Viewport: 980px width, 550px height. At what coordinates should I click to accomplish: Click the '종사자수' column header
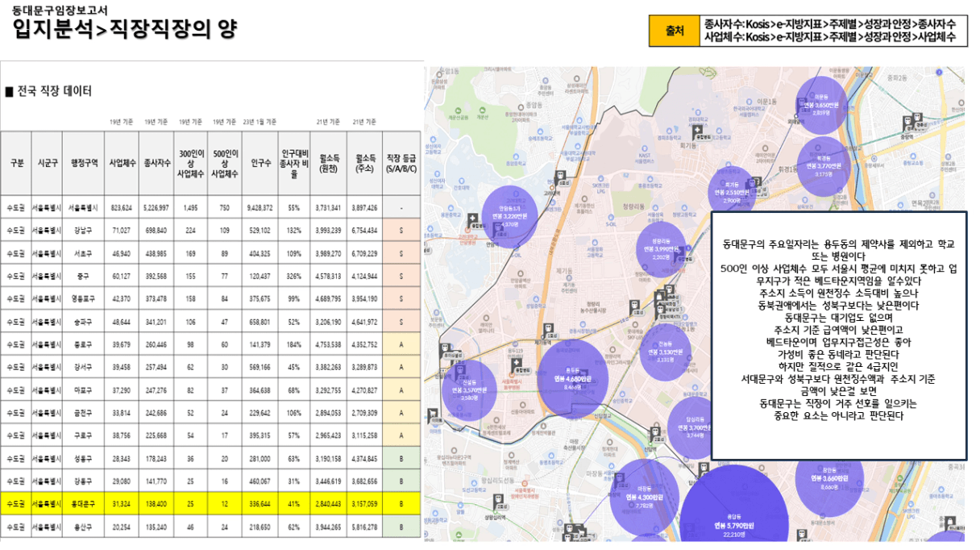(x=155, y=162)
